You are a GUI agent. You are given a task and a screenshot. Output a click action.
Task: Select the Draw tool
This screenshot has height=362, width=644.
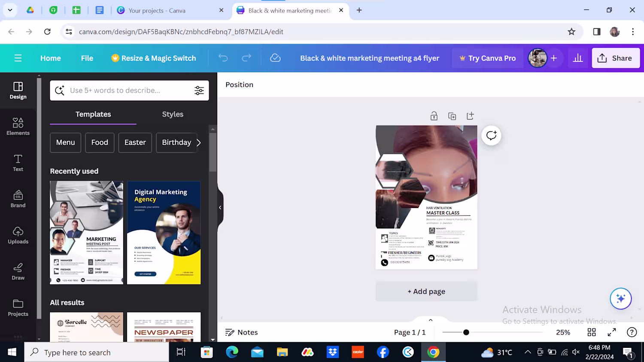click(18, 271)
